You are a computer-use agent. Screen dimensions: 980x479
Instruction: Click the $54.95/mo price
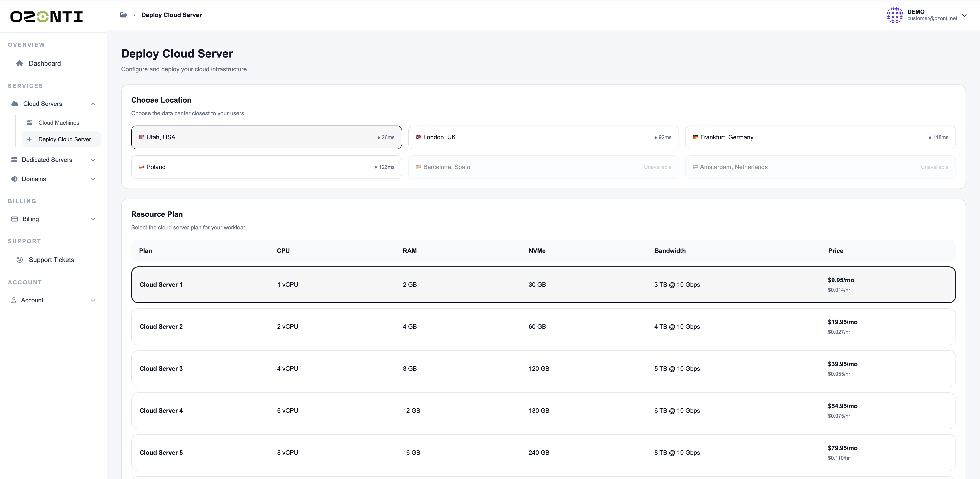pos(843,406)
